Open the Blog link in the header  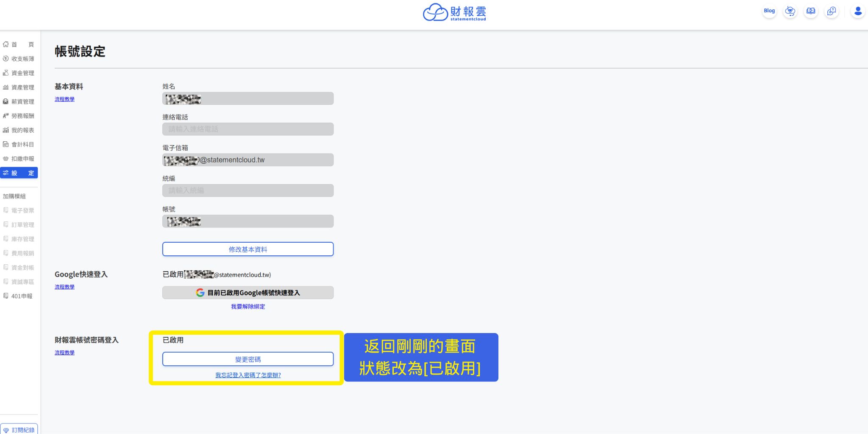coord(769,11)
